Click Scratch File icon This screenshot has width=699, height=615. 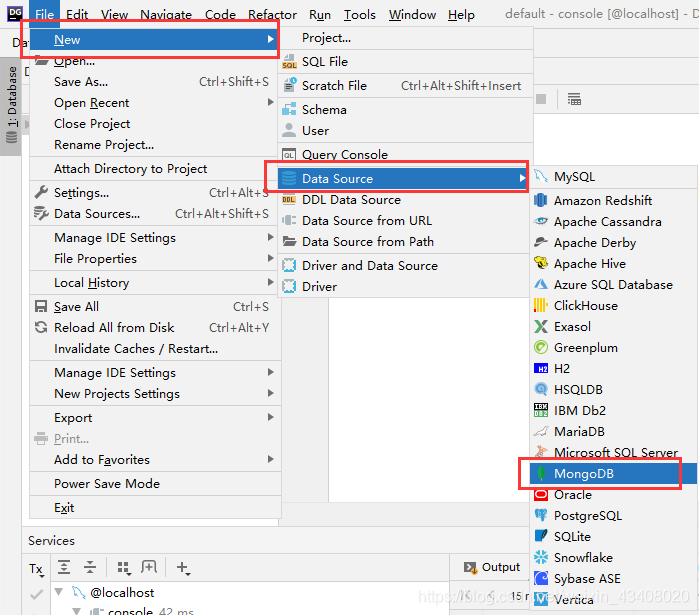(x=289, y=85)
